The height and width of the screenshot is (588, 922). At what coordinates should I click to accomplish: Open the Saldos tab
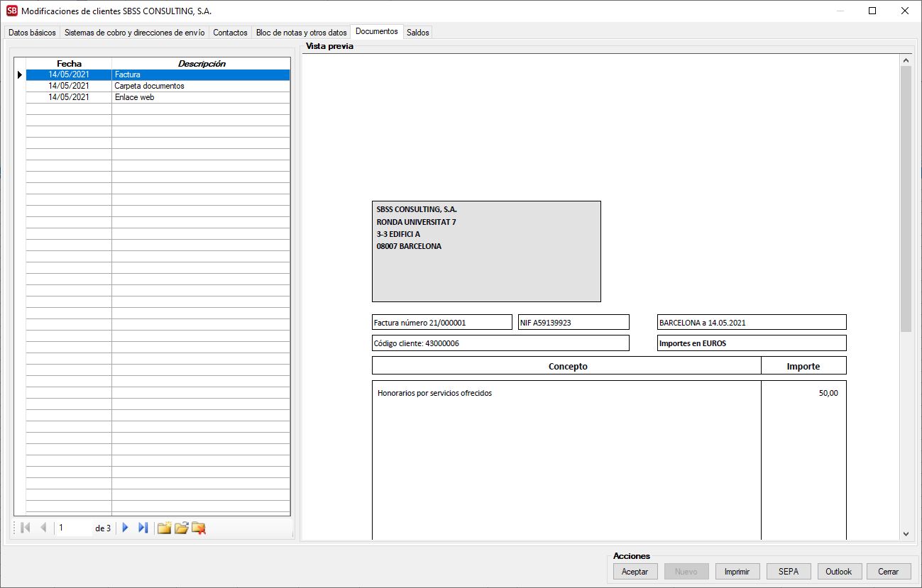tap(417, 33)
